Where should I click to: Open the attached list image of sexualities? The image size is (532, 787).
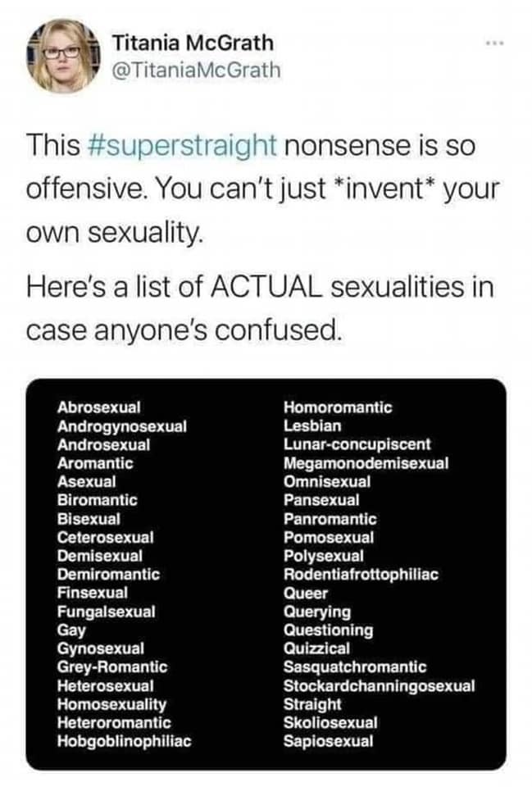[266, 574]
